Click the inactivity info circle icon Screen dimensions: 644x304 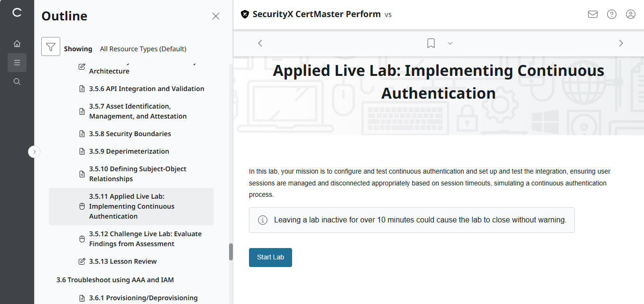pos(263,220)
